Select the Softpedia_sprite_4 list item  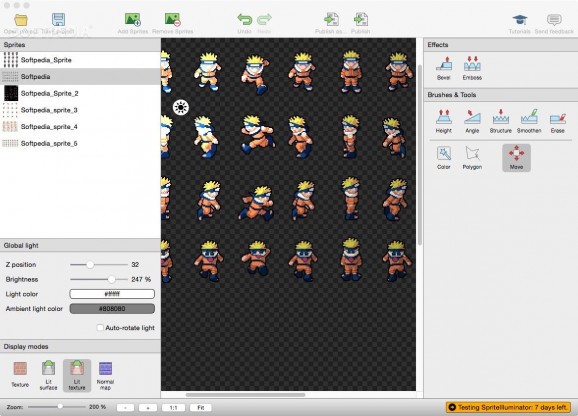point(80,127)
